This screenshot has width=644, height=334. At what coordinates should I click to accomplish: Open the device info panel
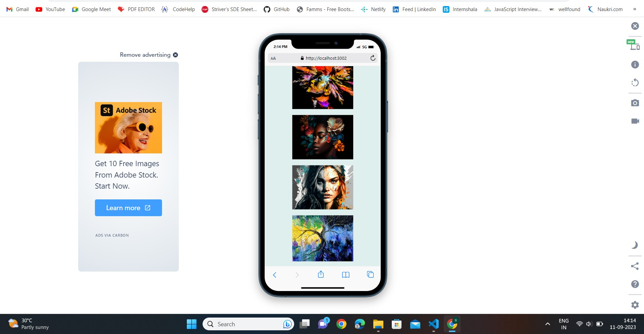coord(635,64)
